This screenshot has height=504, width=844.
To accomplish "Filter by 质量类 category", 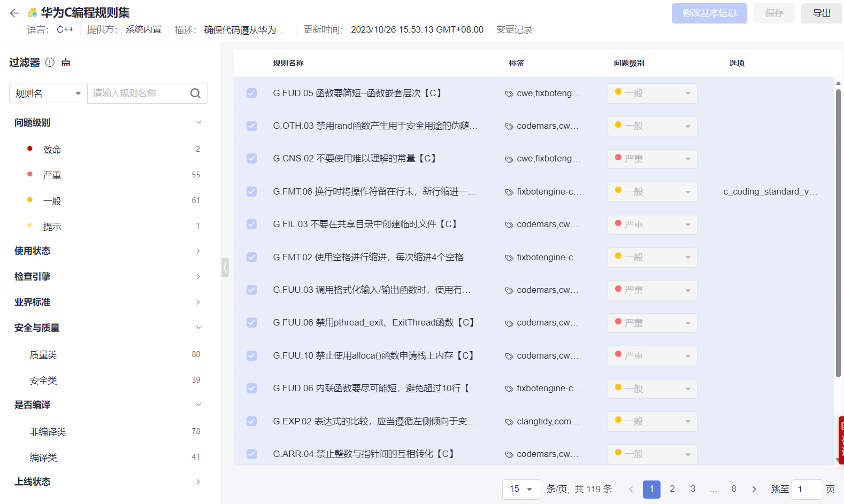I will (43, 354).
